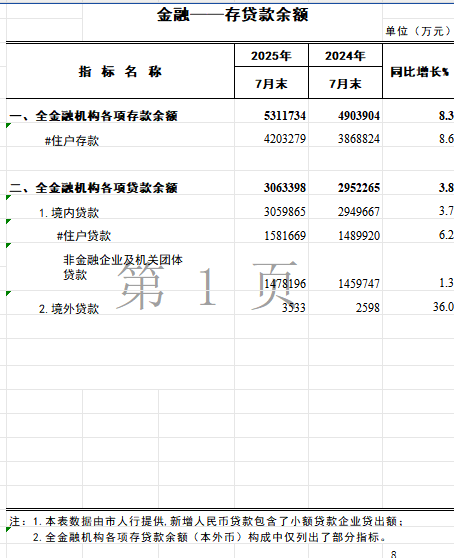Select the 指标名称 header cell
454x558 pixels.
[x=120, y=72]
